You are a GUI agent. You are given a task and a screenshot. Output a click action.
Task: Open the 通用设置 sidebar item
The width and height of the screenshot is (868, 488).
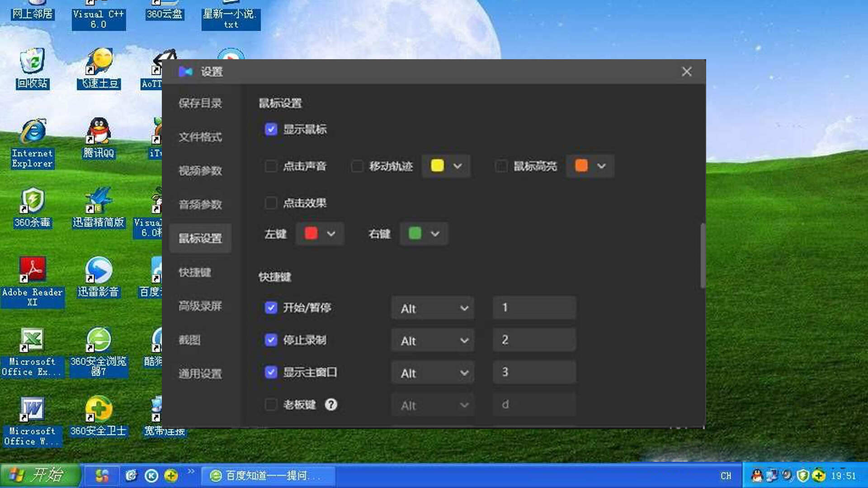(x=200, y=374)
